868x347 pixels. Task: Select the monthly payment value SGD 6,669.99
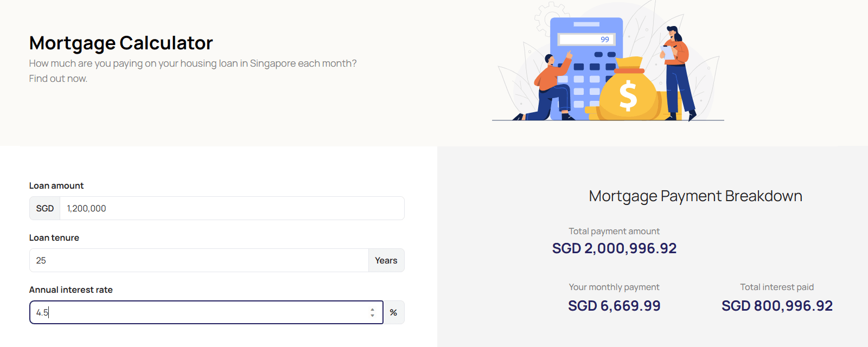[614, 306]
